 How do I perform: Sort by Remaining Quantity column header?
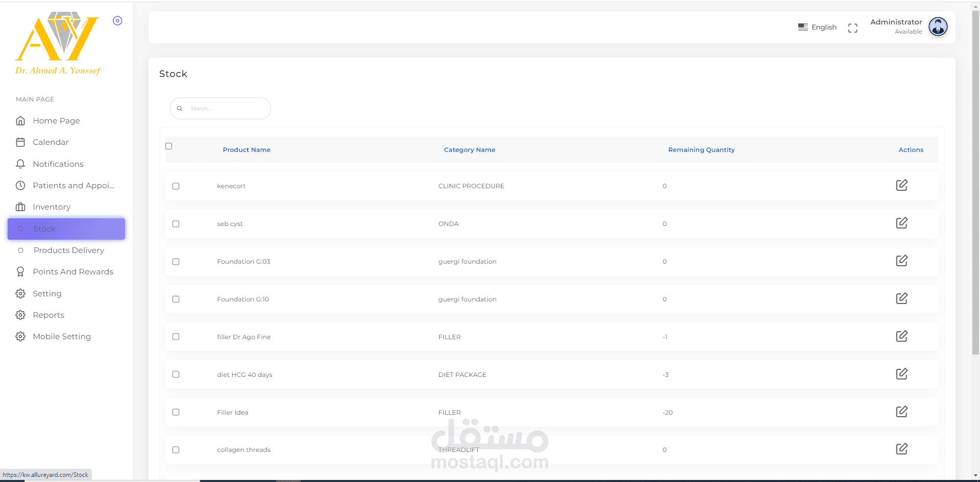click(701, 150)
